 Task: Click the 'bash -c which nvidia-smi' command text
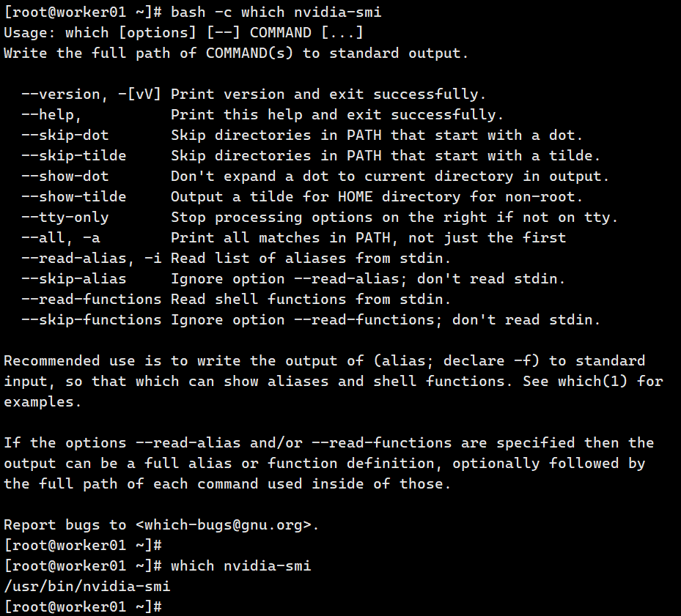pos(276,12)
